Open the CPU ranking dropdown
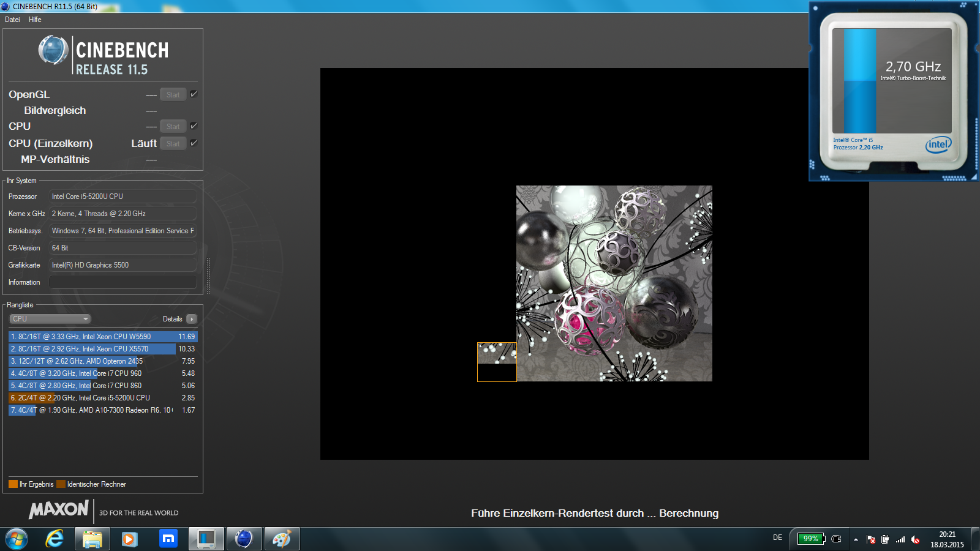Screen dimensions: 980x551 [50, 319]
